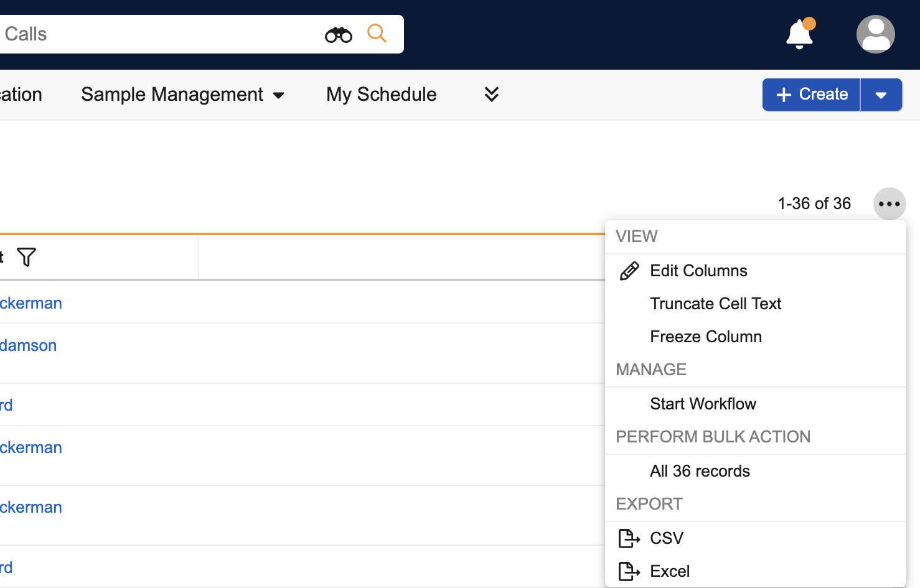This screenshot has height=588, width=920.
Task: Click into the Calls search field
Action: coord(156,34)
